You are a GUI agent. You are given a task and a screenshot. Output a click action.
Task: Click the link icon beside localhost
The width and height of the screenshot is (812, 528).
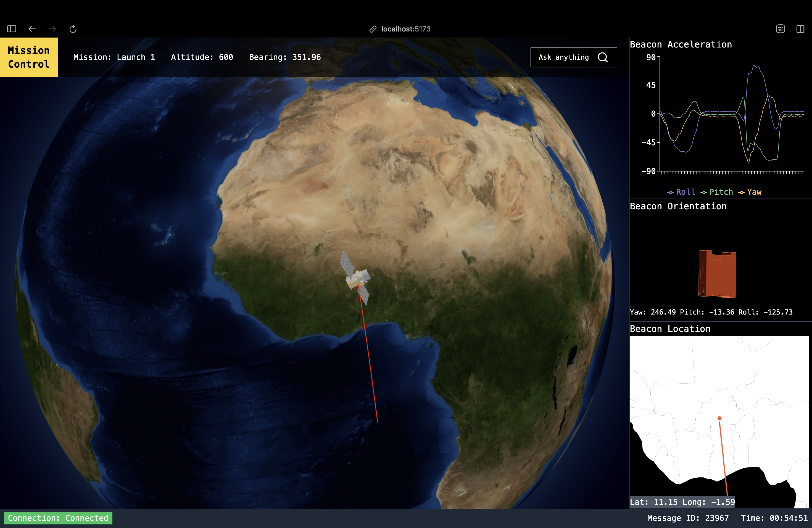pyautogui.click(x=373, y=29)
